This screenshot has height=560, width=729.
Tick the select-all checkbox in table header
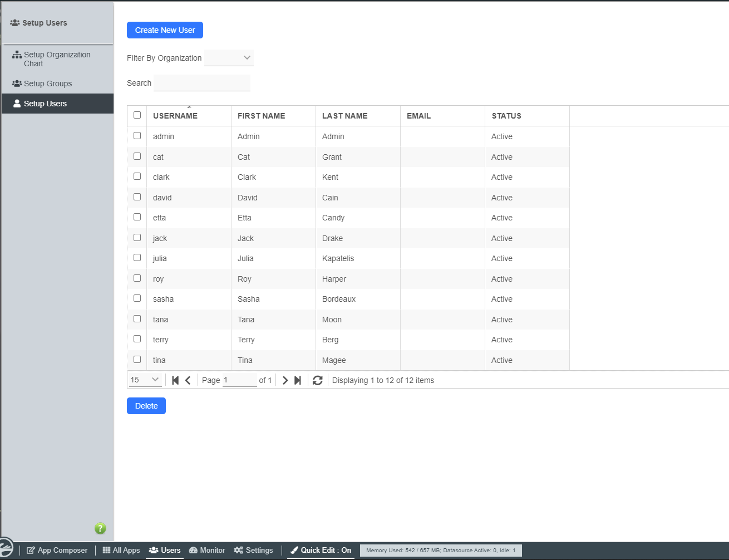tap(137, 115)
